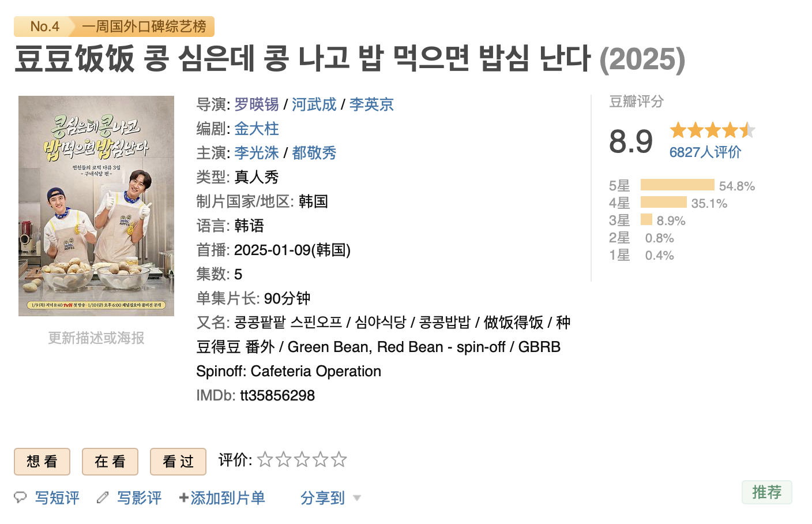Click the 5星 rating distribution bar
The height and width of the screenshot is (524, 812).
click(x=677, y=185)
